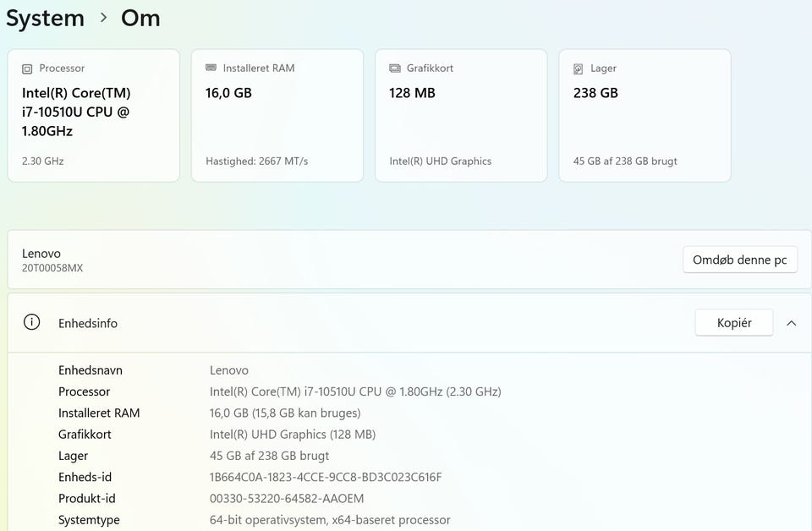The width and height of the screenshot is (812, 531).
Task: Click Omdøb denne pc button
Action: point(739,260)
